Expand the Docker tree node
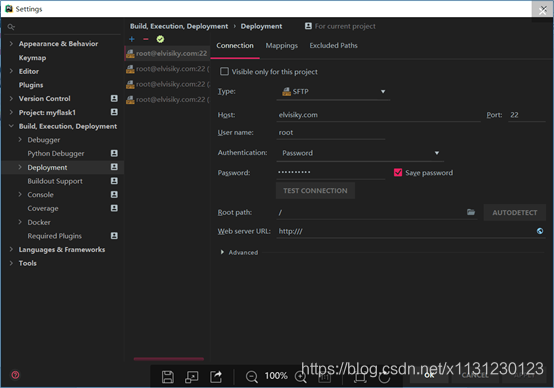 click(20, 222)
